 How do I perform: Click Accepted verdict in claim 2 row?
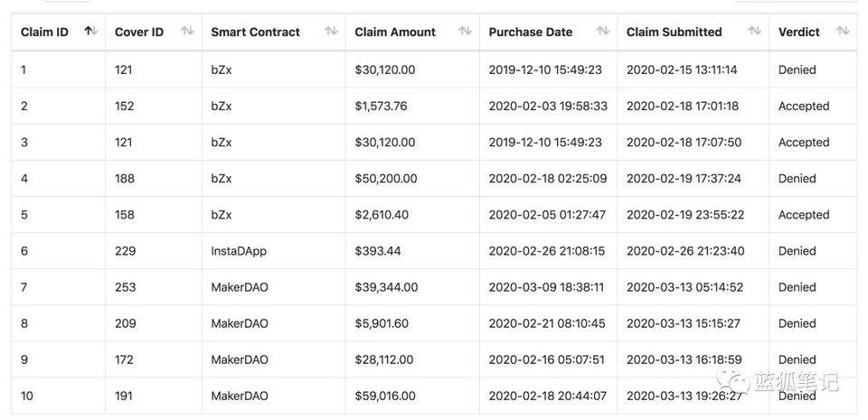[x=803, y=106]
